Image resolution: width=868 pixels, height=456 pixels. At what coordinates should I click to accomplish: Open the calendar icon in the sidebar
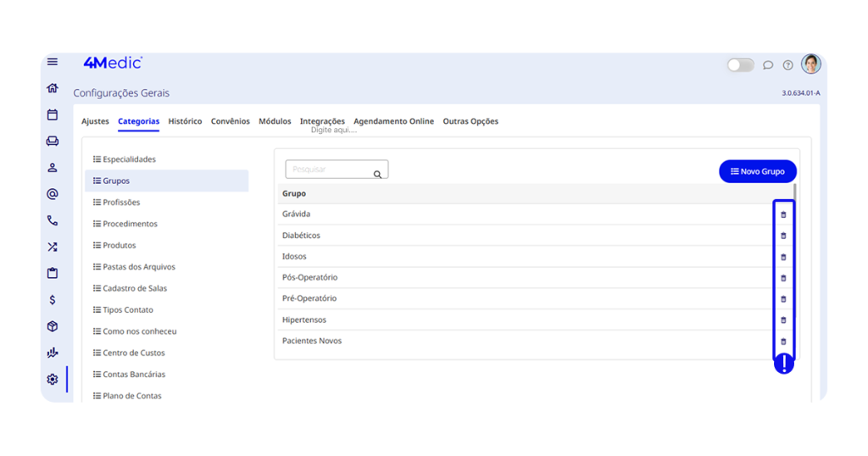click(x=53, y=114)
